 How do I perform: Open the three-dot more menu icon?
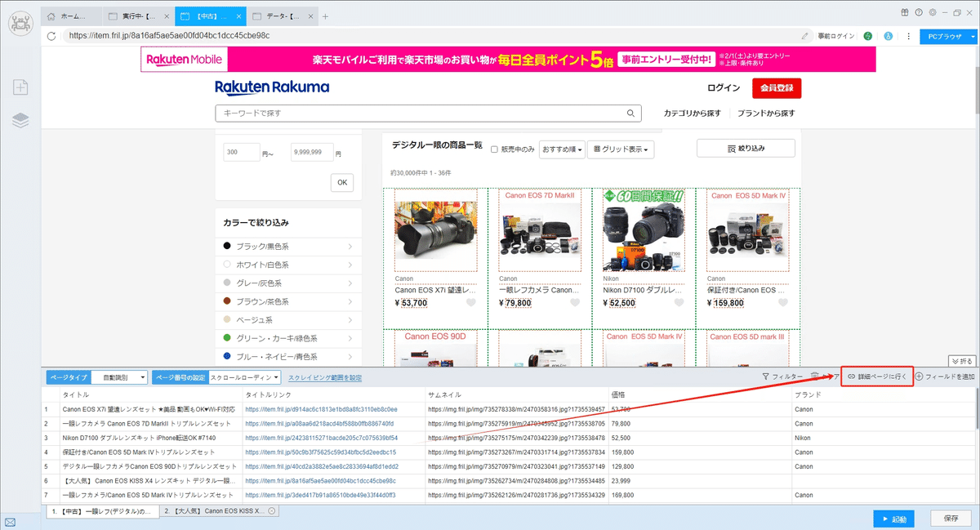[908, 36]
